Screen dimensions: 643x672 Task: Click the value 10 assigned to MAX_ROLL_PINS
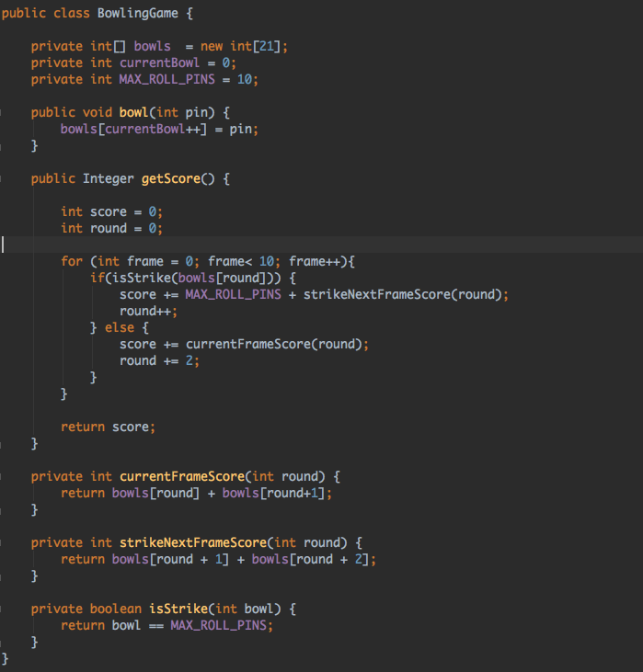point(245,80)
